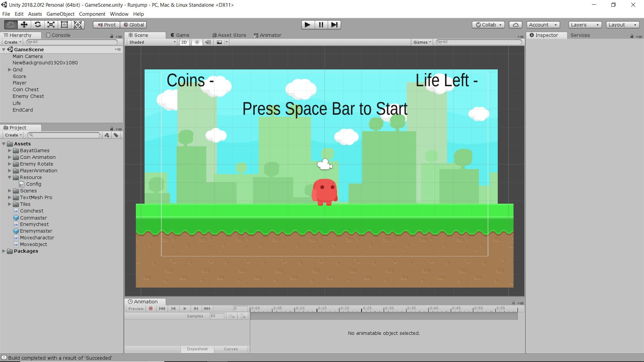
Task: Expand the Grid object
Action: coord(10,70)
